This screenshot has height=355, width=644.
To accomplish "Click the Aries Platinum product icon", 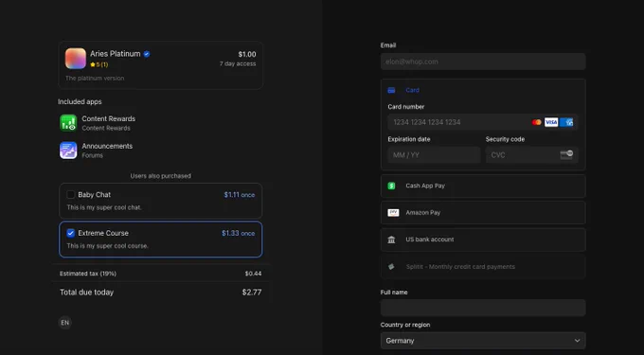I will (76, 59).
